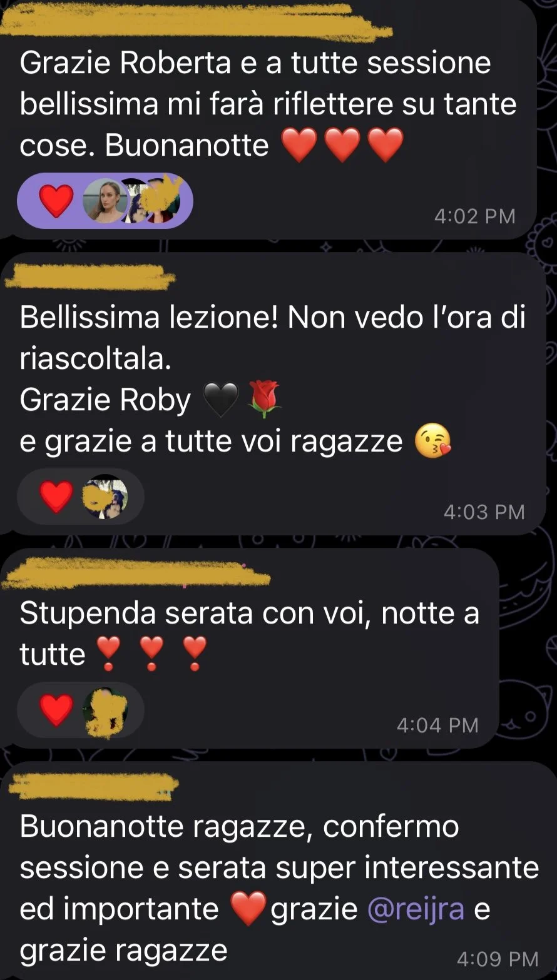Image resolution: width=557 pixels, height=980 pixels.
Task: Tap the @reijra mention link
Action: [416, 909]
